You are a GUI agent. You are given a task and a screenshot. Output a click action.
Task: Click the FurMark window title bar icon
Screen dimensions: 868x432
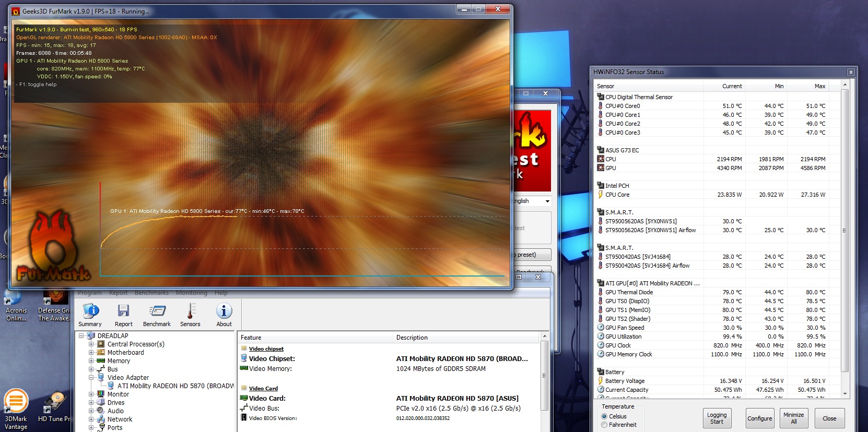16,11
